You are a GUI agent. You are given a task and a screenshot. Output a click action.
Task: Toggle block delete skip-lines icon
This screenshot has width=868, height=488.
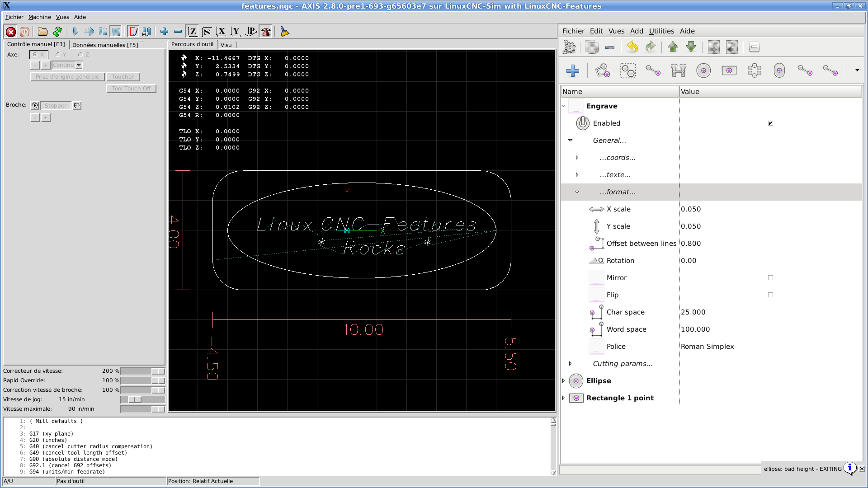[133, 32]
